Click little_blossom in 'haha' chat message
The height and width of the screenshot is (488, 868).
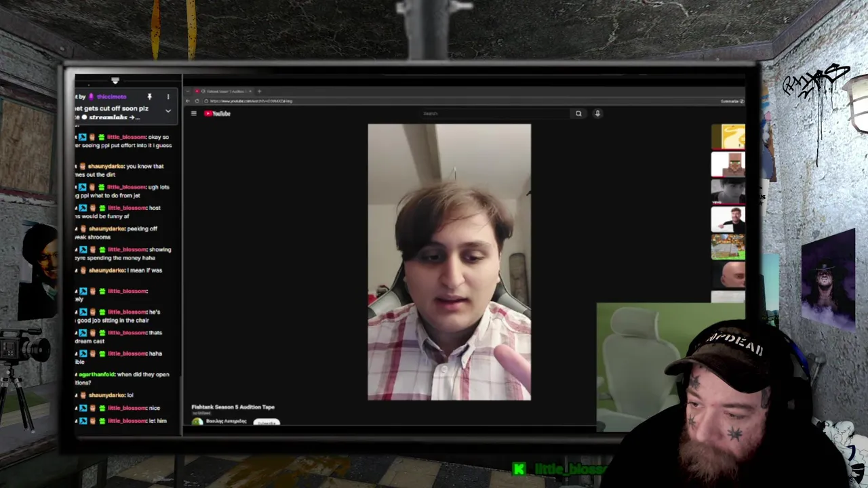click(x=127, y=354)
